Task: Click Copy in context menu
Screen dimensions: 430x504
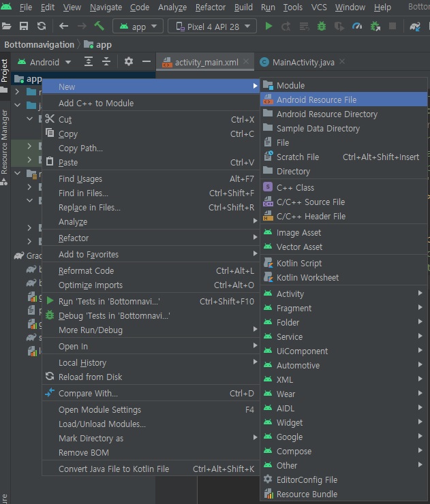Action: [151, 133]
